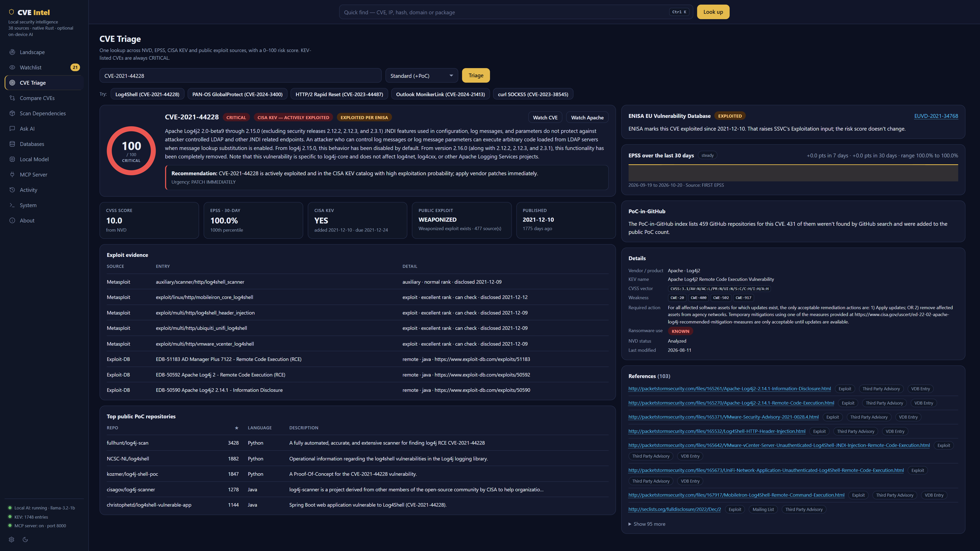Image resolution: width=980 pixels, height=551 pixels.
Task: Expand Show 95 more references
Action: (647, 524)
